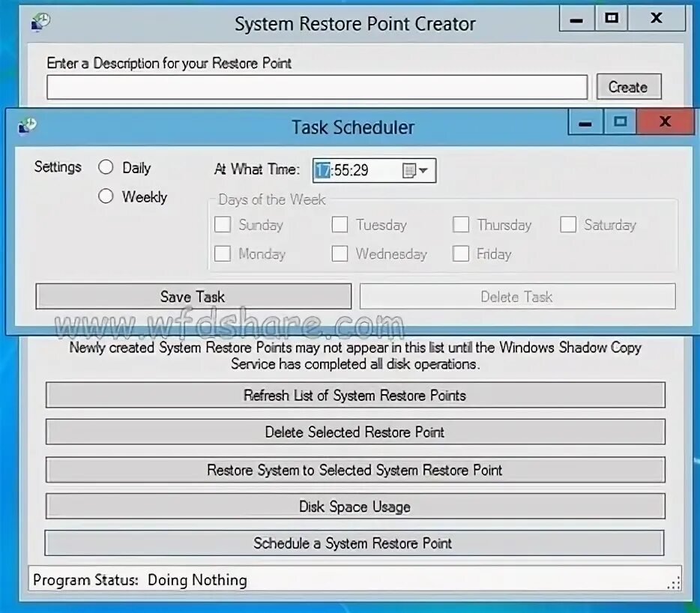Click Delete Selected Restore Point button
This screenshot has height=613, width=700.
click(x=355, y=432)
